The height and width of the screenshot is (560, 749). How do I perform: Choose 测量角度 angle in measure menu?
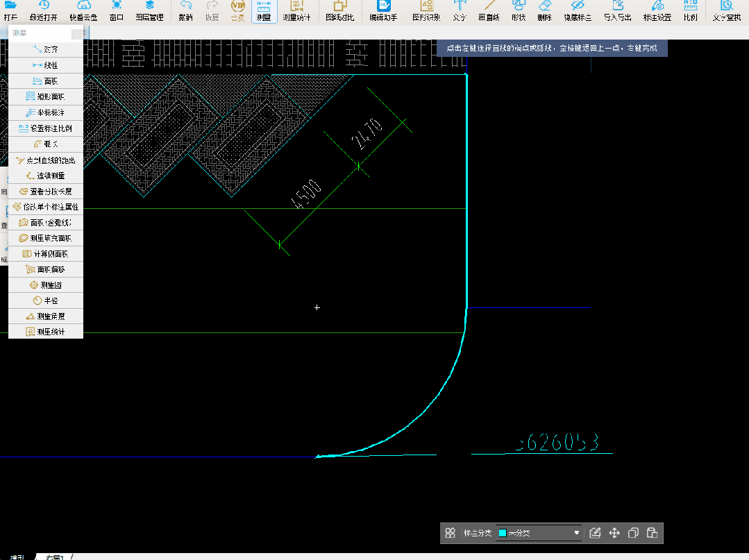pos(46,316)
